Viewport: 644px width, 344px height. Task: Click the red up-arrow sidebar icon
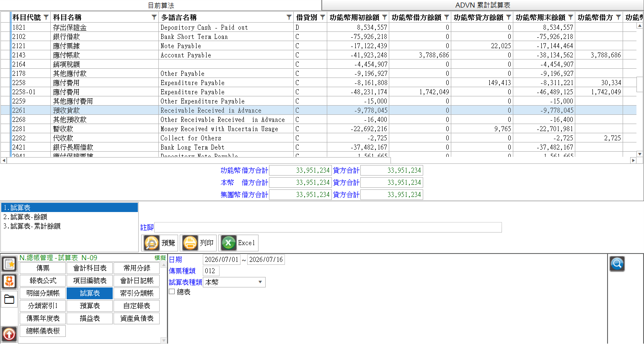(9, 334)
